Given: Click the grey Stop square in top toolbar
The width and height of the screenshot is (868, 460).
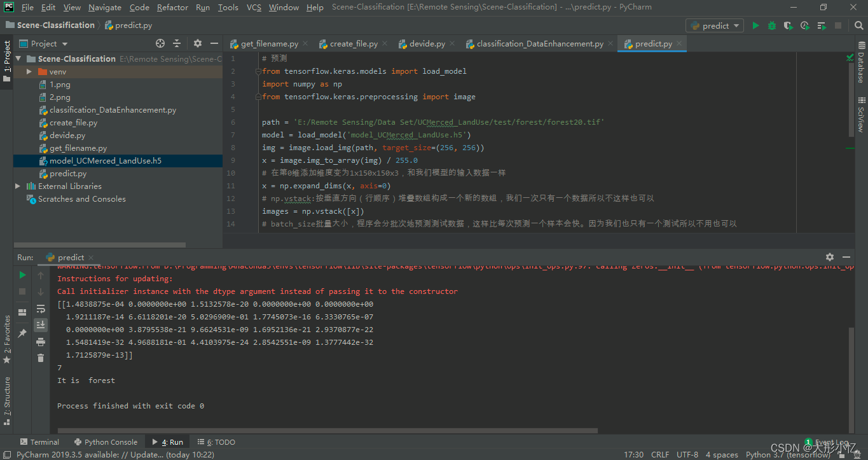Looking at the screenshot, I should pyautogui.click(x=838, y=25).
